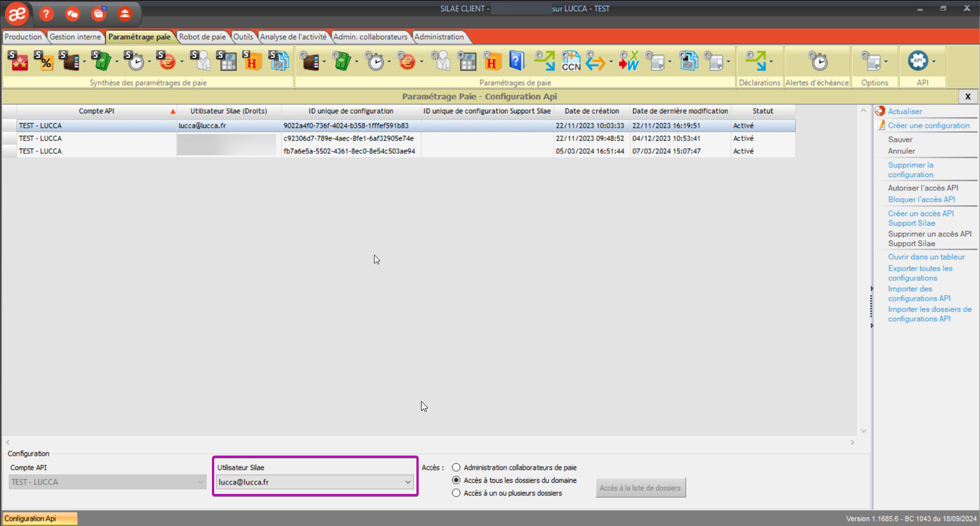Viewport: 980px width, 526px height.
Task: Open the Alertes d'échéance stopwatch icon
Action: [818, 61]
